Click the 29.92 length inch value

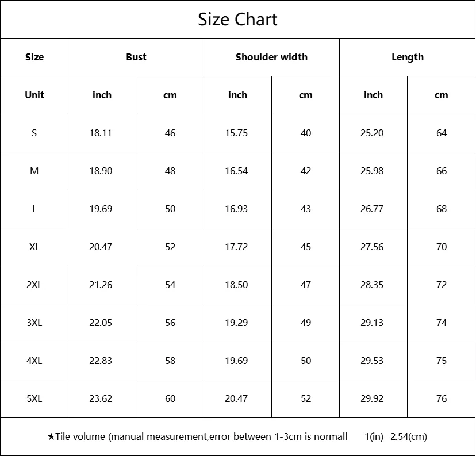tap(372, 398)
